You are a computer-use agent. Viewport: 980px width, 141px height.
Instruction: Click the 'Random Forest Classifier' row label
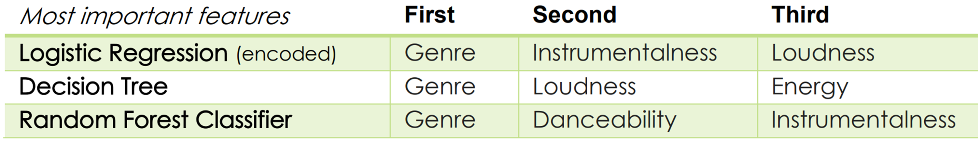156,120
